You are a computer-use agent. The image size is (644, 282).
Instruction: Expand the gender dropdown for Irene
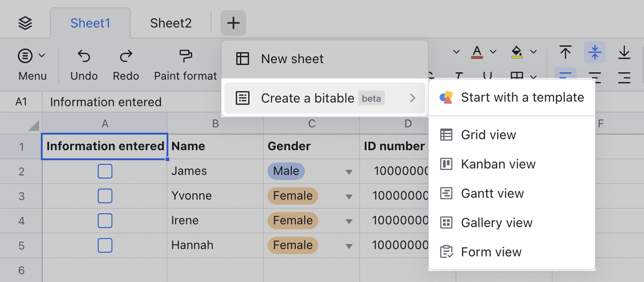click(349, 221)
